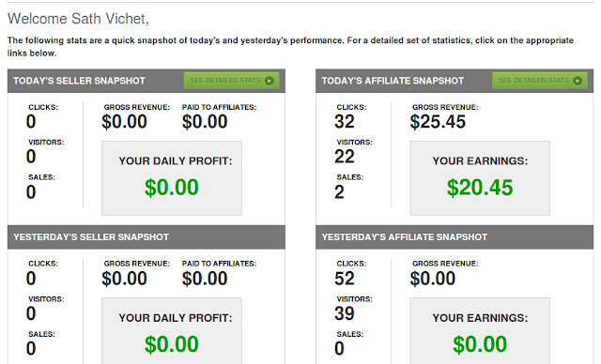Click today's affiliate gross revenue $25.45
Screen dimensions: 601x364
click(438, 122)
